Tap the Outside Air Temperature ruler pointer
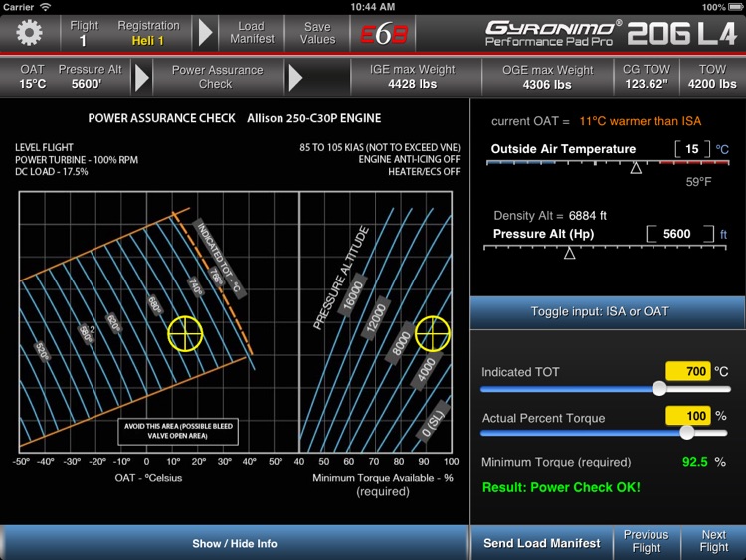The image size is (746, 560). click(x=636, y=168)
